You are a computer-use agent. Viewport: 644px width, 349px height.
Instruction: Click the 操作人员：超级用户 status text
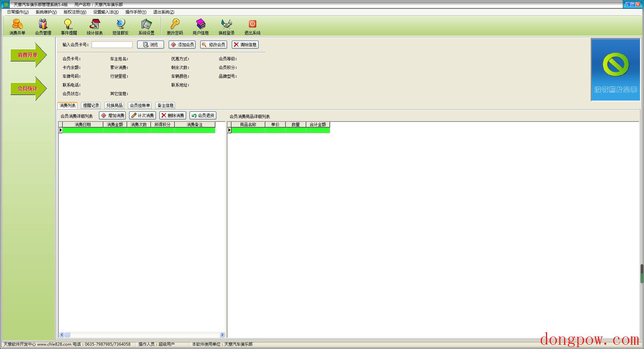click(x=157, y=344)
